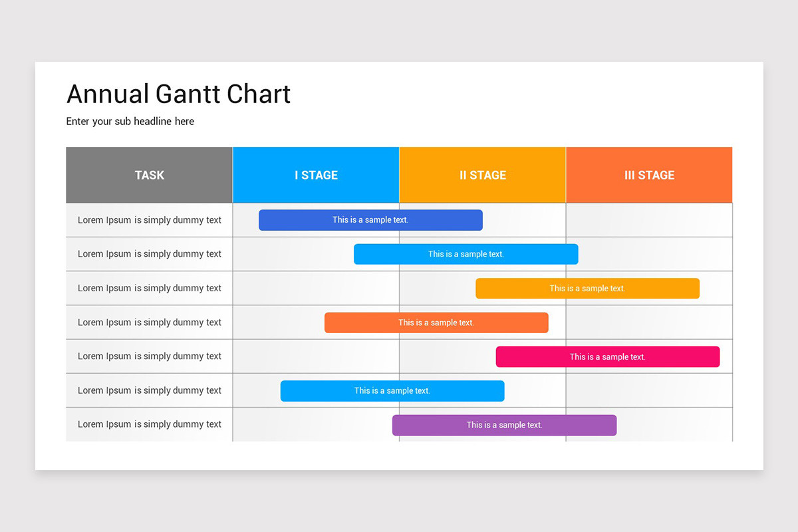This screenshot has height=532, width=798.
Task: Click the fifth row's Lorem Ipsum task label
Action: pos(150,356)
